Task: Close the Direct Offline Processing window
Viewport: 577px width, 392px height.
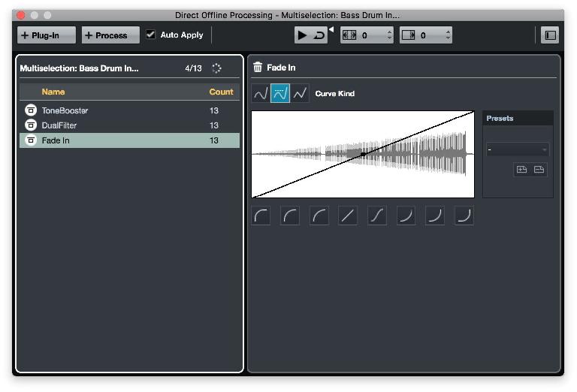Action: (21, 15)
